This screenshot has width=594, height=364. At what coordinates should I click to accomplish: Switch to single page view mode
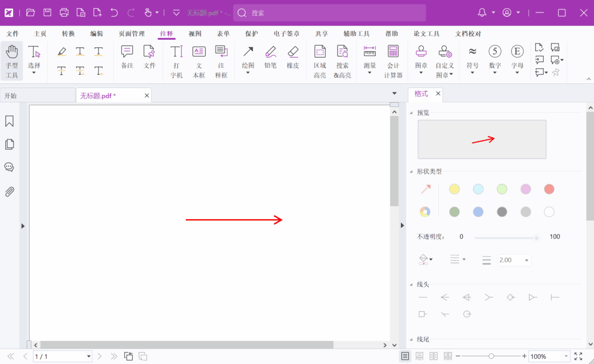(x=405, y=356)
